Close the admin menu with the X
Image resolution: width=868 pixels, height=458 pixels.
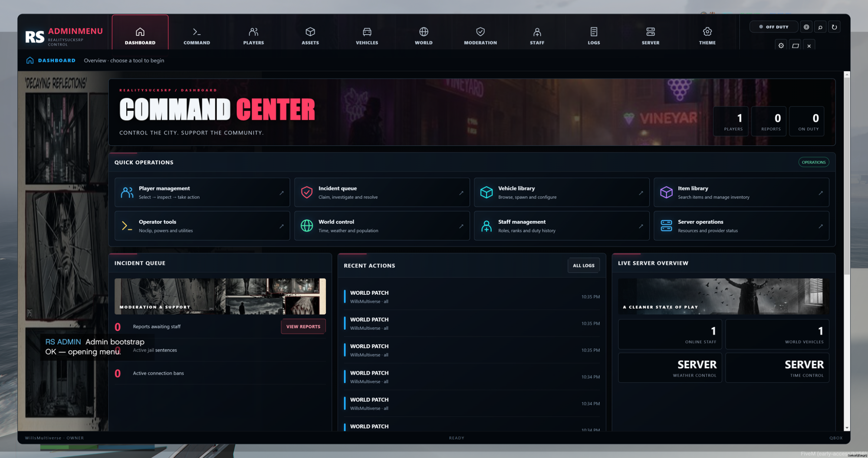[x=809, y=46]
